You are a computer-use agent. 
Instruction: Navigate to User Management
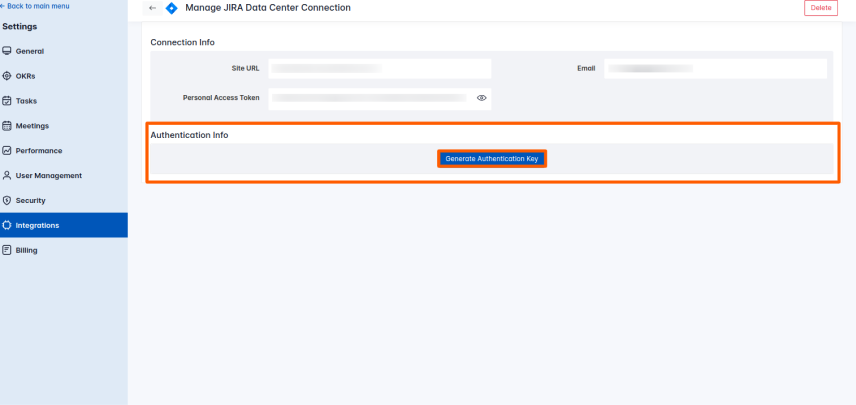click(64, 176)
